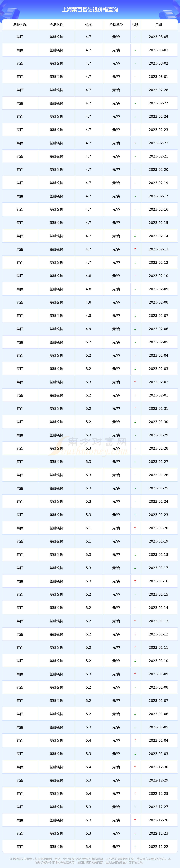Click the 4.8 price in the 2023-02-09 row

click(x=88, y=289)
